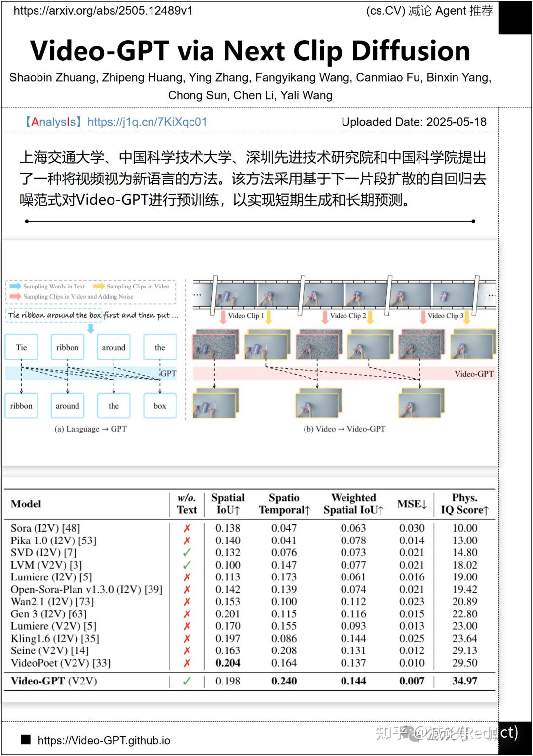This screenshot has width=533, height=756.
Task: Select the (a) Language → GPT caption
Action: pos(91,428)
